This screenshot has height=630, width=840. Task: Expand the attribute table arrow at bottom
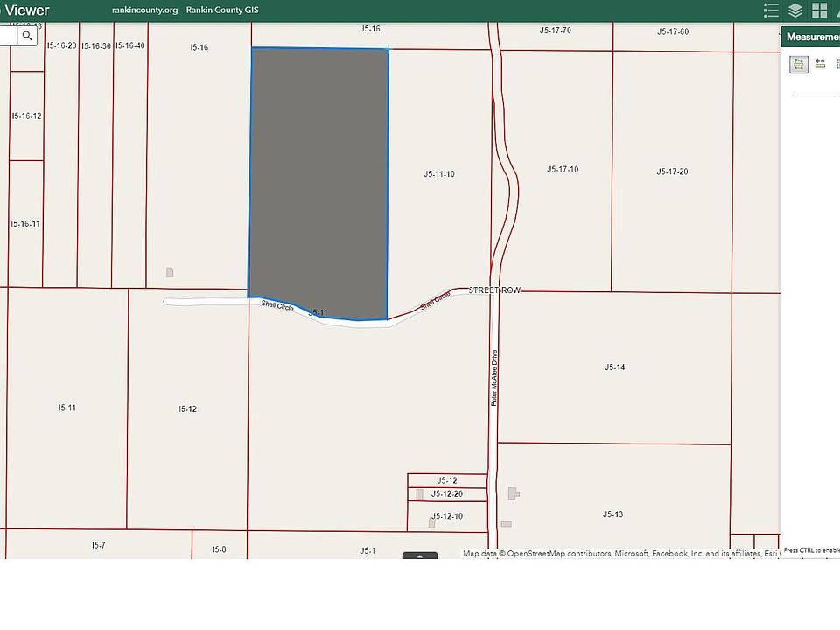(420, 556)
